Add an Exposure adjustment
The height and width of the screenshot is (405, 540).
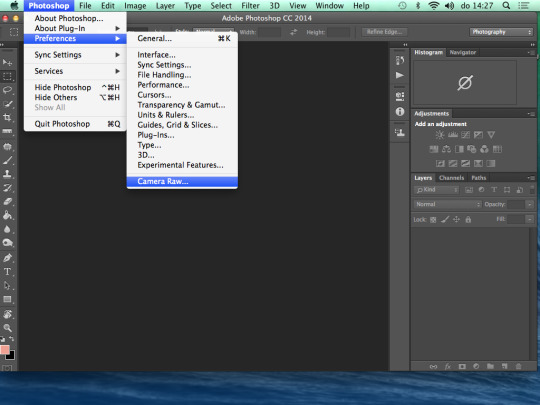[x=478, y=135]
